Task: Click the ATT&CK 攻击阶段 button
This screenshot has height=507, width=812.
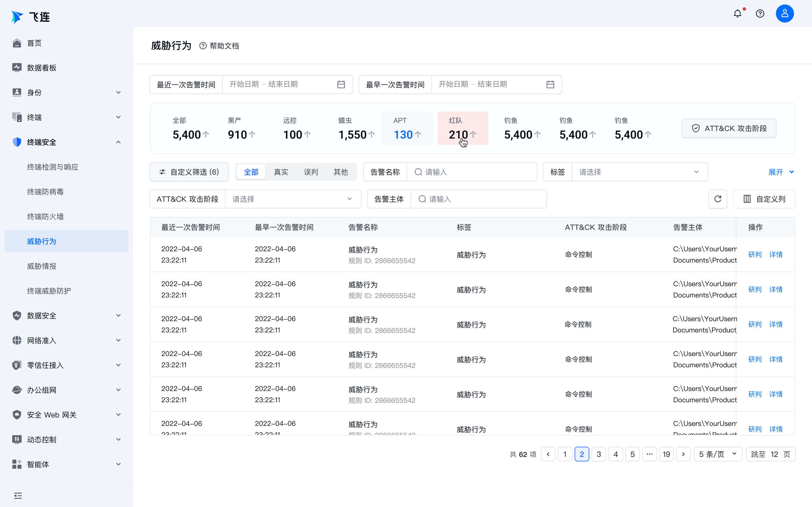Action: pos(729,128)
